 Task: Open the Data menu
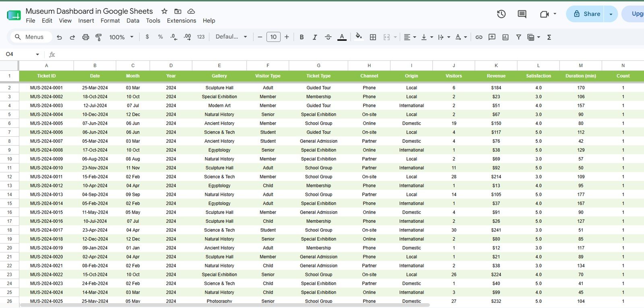133,21
